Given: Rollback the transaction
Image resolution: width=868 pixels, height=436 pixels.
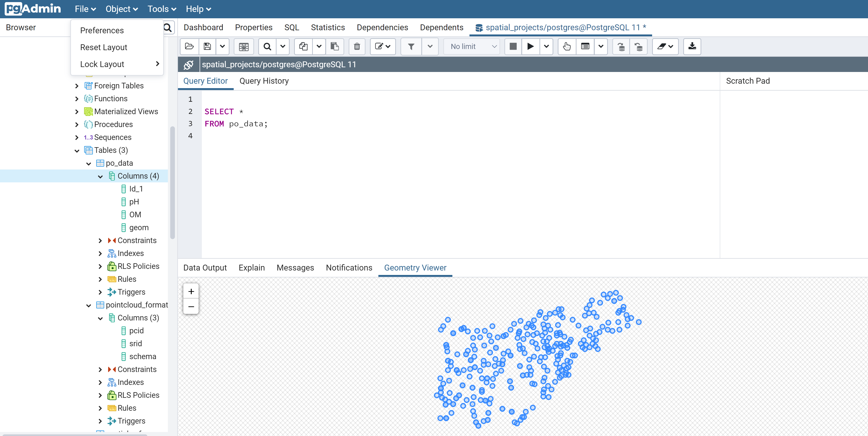Looking at the screenshot, I should 639,47.
